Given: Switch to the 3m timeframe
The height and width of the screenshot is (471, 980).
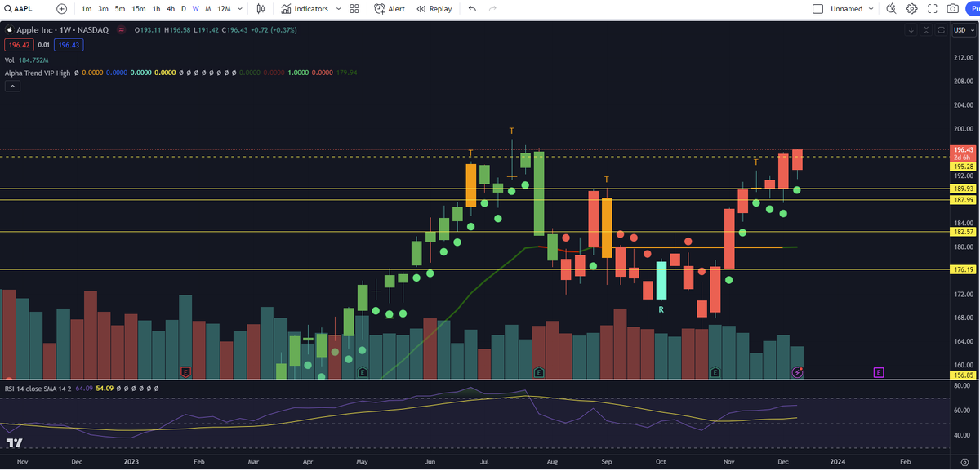Looking at the screenshot, I should click(x=104, y=9).
